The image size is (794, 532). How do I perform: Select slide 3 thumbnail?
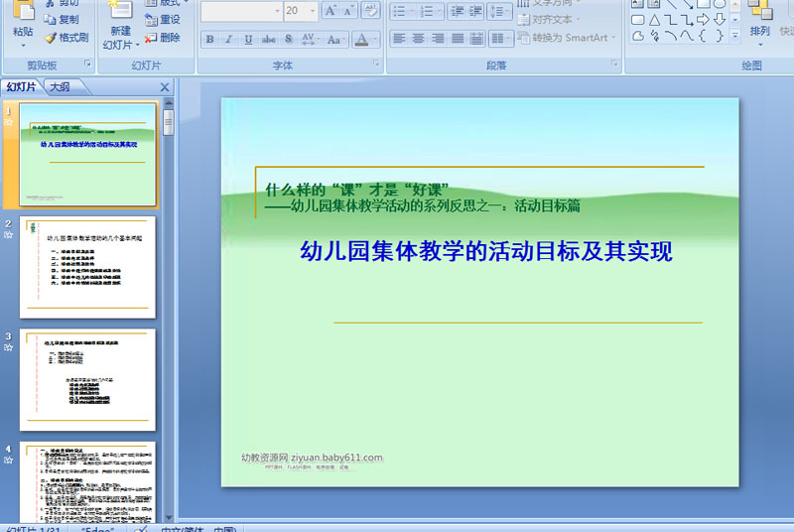[87, 379]
